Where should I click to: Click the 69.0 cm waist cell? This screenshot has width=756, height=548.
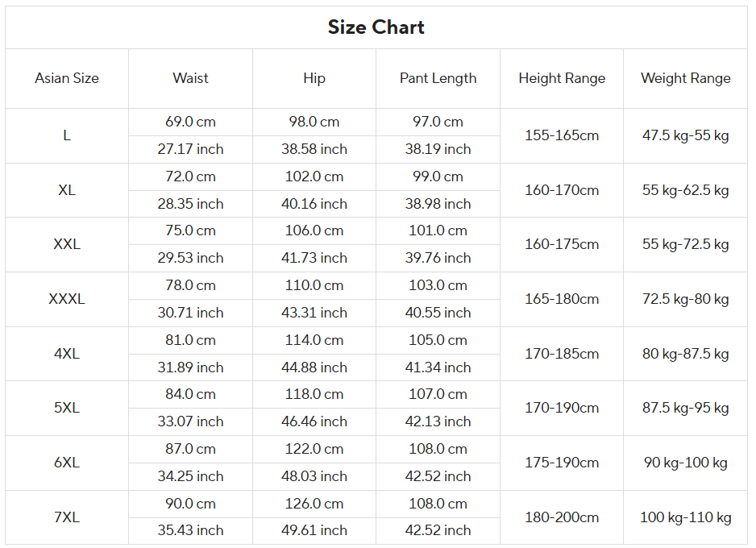[190, 122]
